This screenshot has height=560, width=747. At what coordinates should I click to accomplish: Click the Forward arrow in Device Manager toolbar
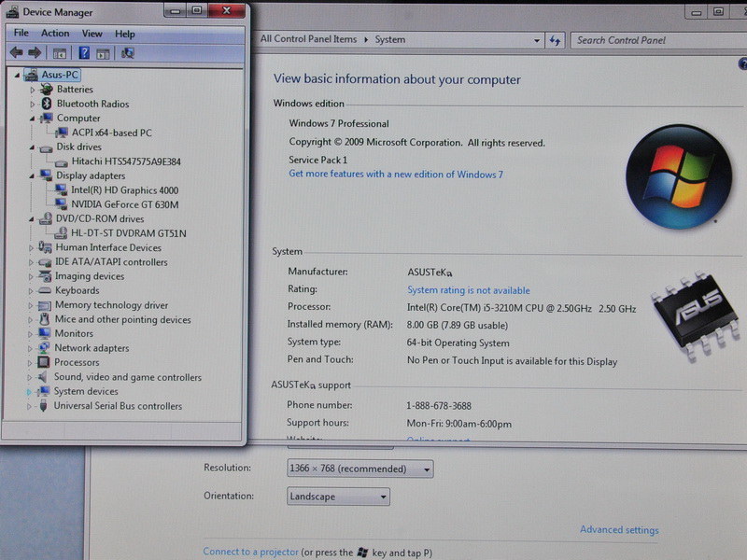[35, 52]
